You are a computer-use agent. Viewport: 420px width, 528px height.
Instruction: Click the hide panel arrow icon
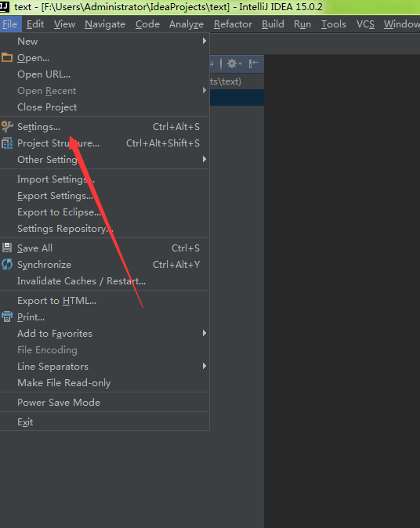click(x=254, y=63)
